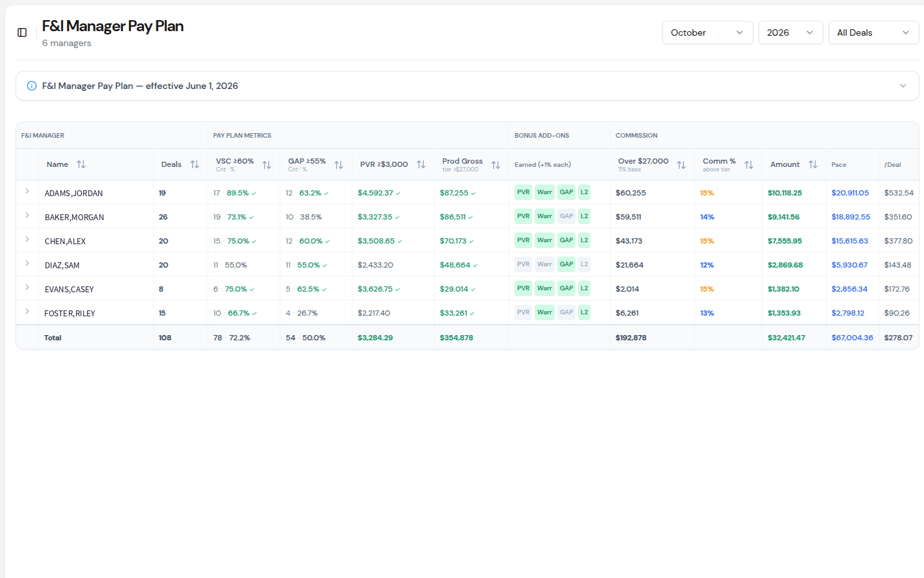Click Warr badge in ADAMS,JORDAN row
Viewport: 924px width, 578px height.
[x=544, y=192]
